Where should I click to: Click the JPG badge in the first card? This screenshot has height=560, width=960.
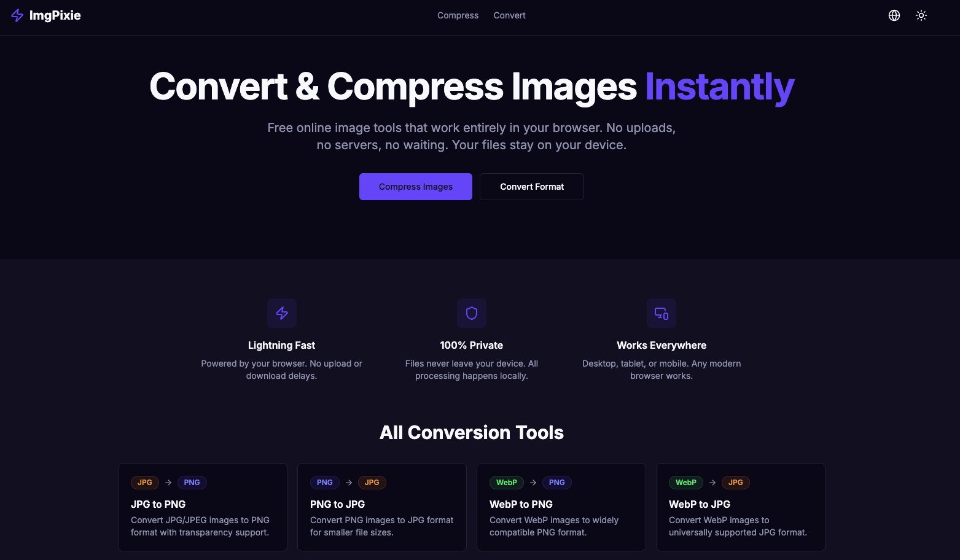144,483
